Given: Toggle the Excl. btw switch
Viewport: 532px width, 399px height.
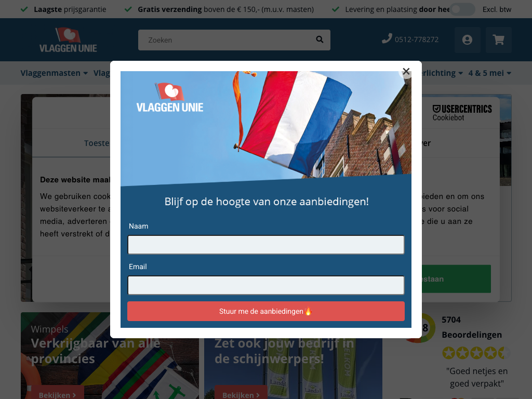Looking at the screenshot, I should pyautogui.click(x=463, y=9).
